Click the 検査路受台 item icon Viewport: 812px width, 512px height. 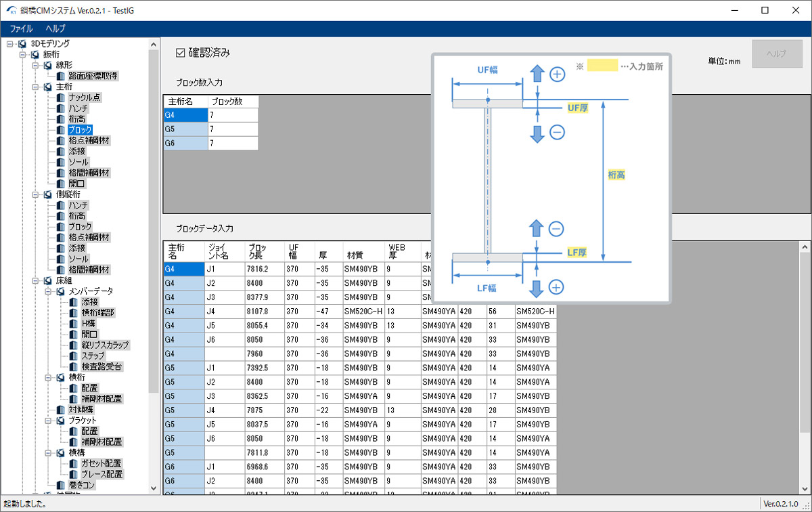pos(73,366)
